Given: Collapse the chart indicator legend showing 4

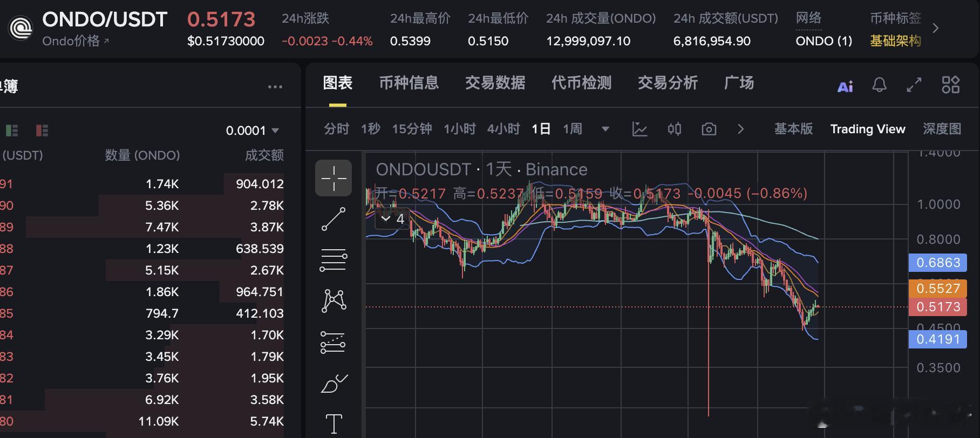Looking at the screenshot, I should click(393, 218).
